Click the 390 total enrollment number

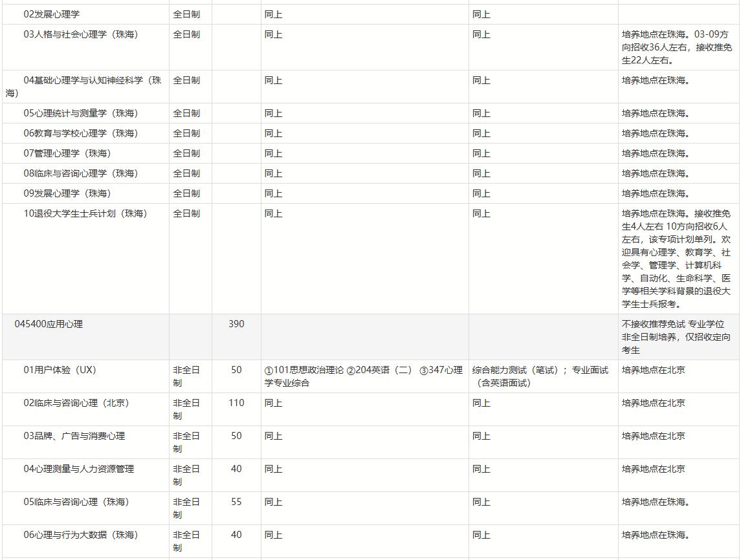point(236,324)
